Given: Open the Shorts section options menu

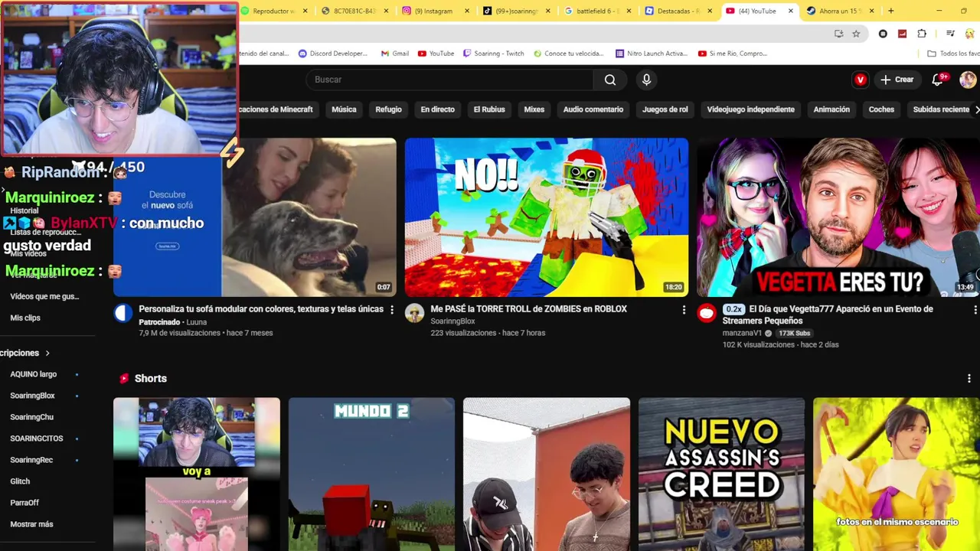Looking at the screenshot, I should pos(969,379).
